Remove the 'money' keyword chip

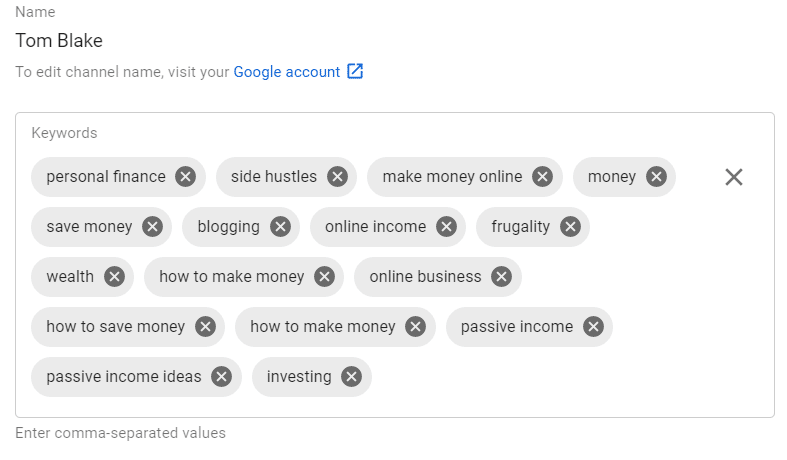click(657, 177)
